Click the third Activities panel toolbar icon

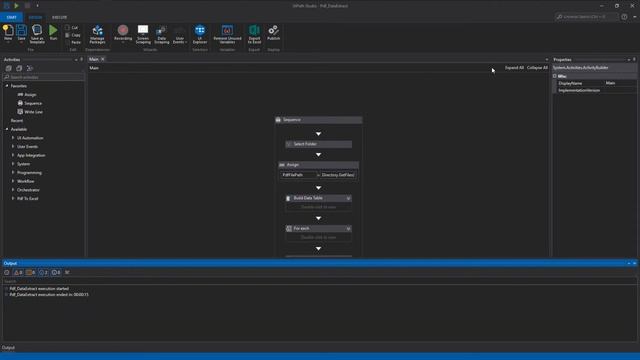pos(29,68)
